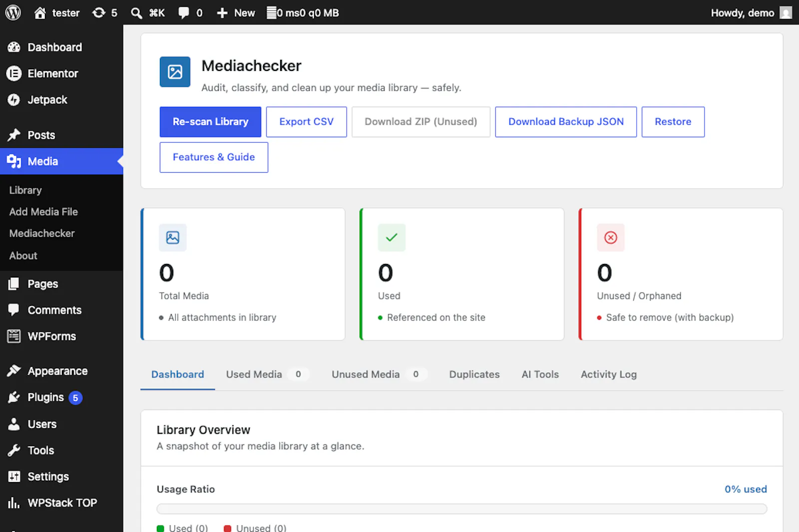Viewport: 799px width, 532px height.
Task: Open Mediachecker submenu link
Action: click(x=42, y=233)
